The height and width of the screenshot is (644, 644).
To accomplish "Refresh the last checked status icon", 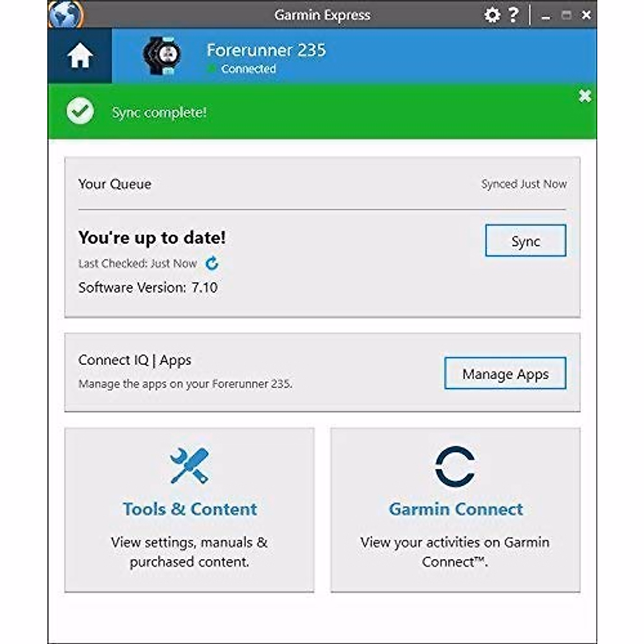I will click(x=212, y=263).
